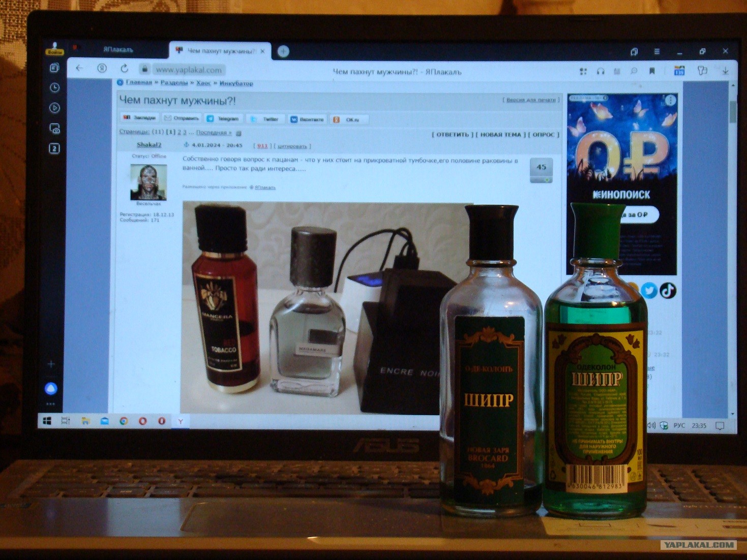Open the tab groups icon in the title bar
This screenshot has height=560, width=747.
634,51
